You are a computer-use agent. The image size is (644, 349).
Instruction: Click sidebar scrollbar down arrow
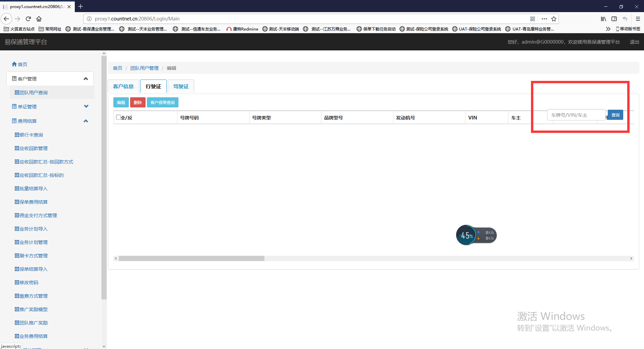pos(104,346)
